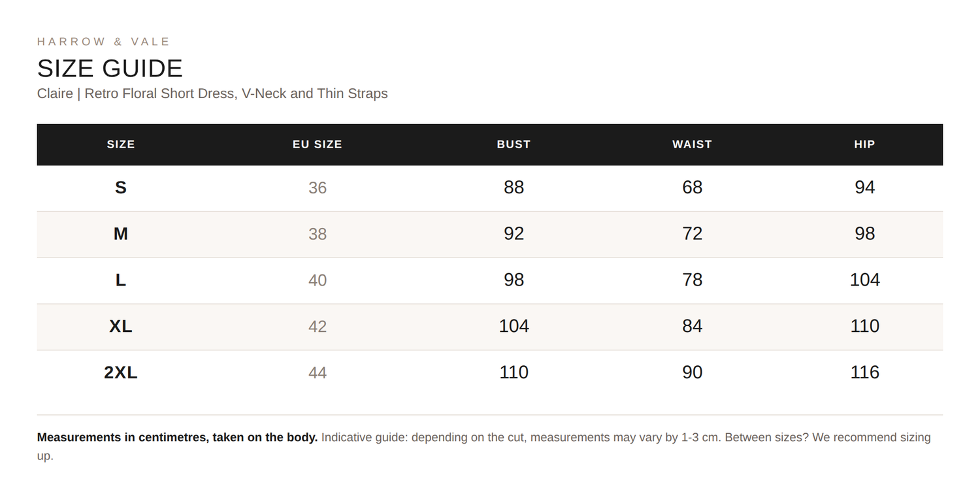
Task: Click the L size row label
Action: 121,280
